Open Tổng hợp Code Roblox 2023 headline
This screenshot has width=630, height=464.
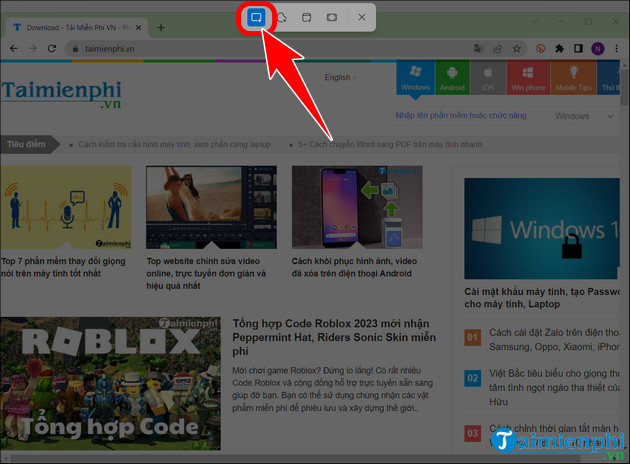pos(334,337)
